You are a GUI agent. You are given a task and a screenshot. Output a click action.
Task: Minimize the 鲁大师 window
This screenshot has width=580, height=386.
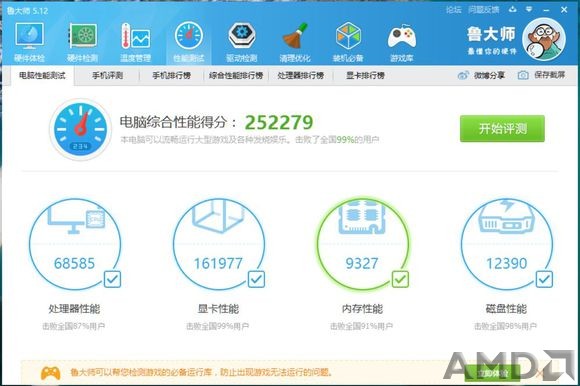pos(546,10)
